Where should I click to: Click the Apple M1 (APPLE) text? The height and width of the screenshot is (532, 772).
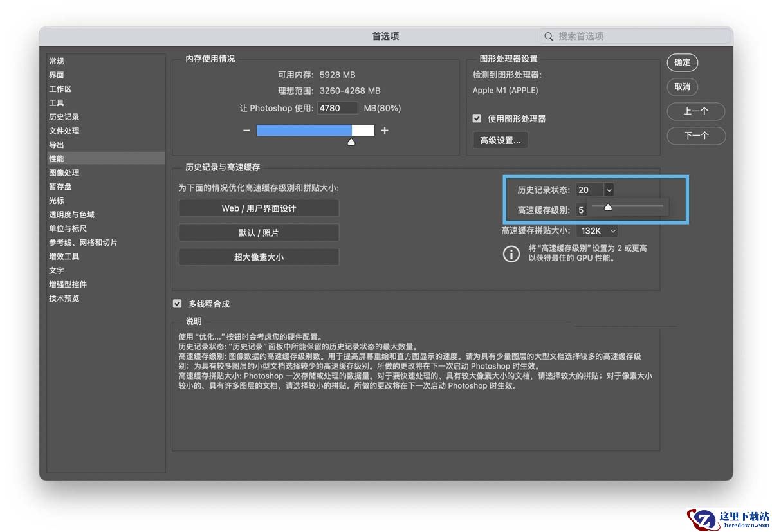(506, 91)
